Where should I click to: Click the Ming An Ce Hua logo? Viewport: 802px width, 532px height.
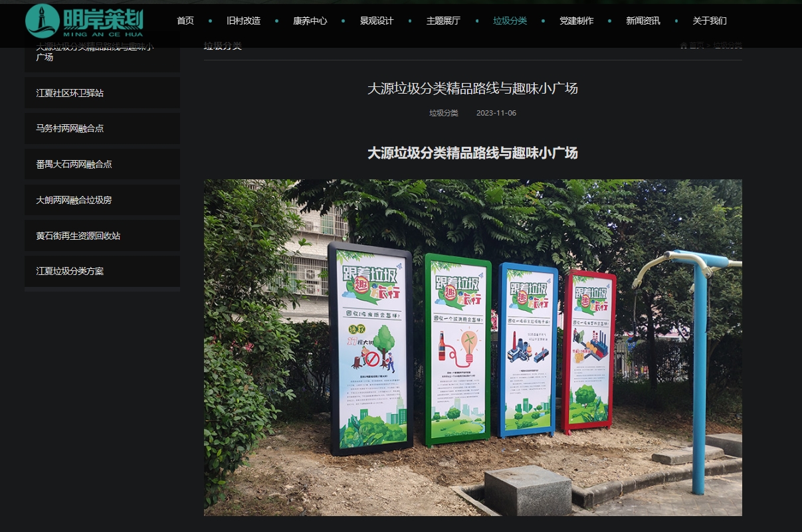point(84,21)
